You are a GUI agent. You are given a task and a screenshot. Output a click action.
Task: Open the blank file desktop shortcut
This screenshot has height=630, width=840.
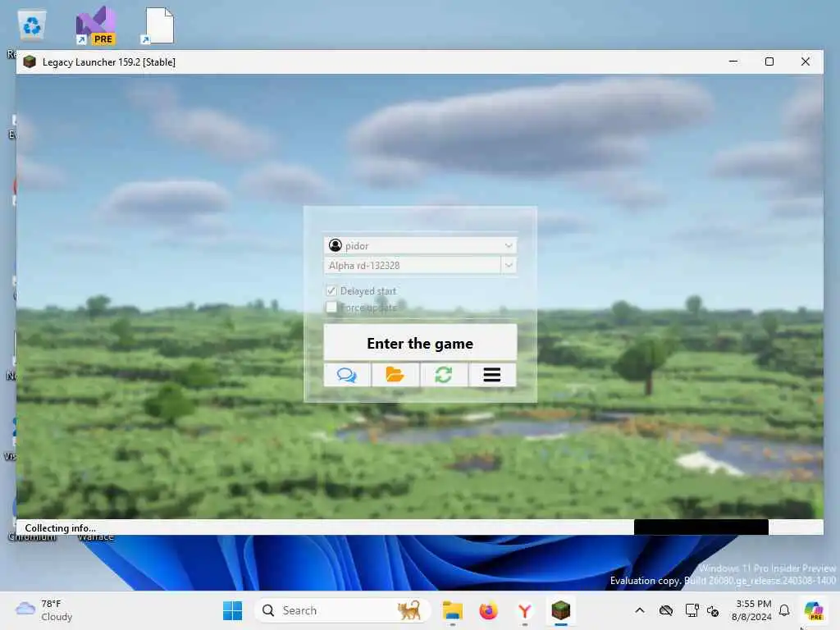(x=158, y=25)
